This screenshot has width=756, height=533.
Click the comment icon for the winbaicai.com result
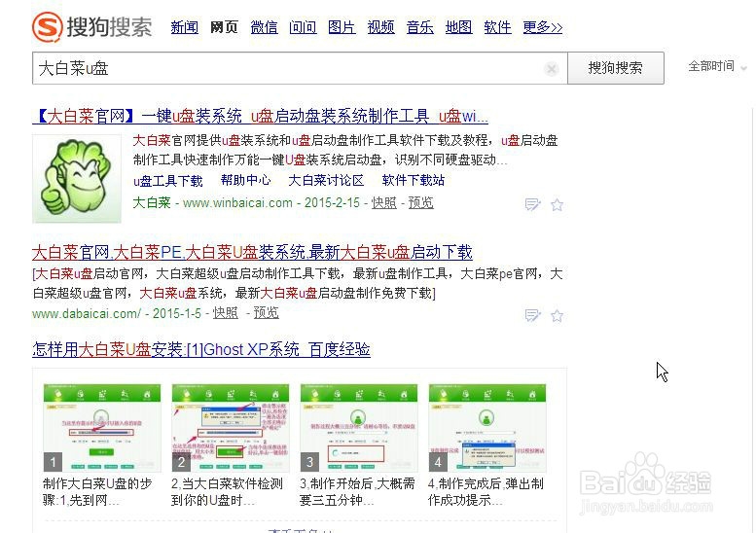532,204
